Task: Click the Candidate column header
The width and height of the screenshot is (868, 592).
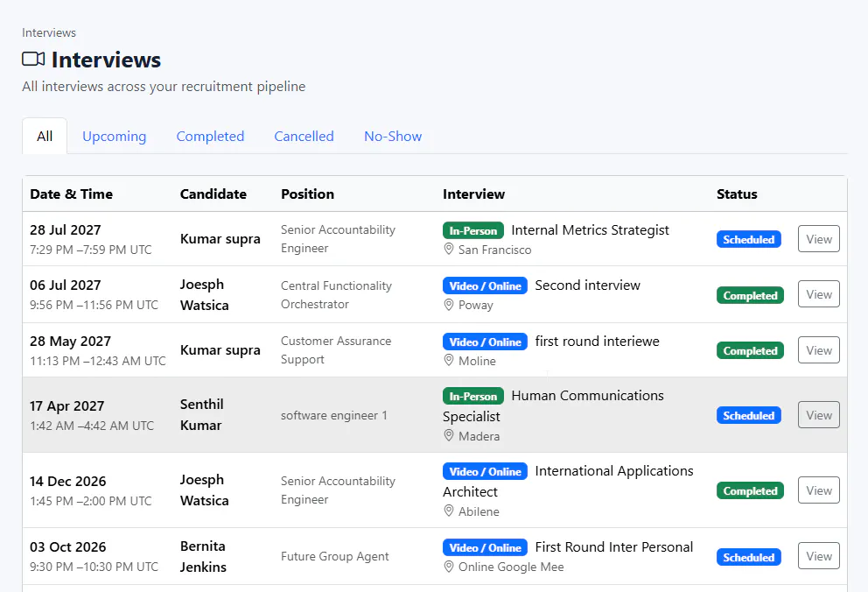Action: tap(213, 194)
